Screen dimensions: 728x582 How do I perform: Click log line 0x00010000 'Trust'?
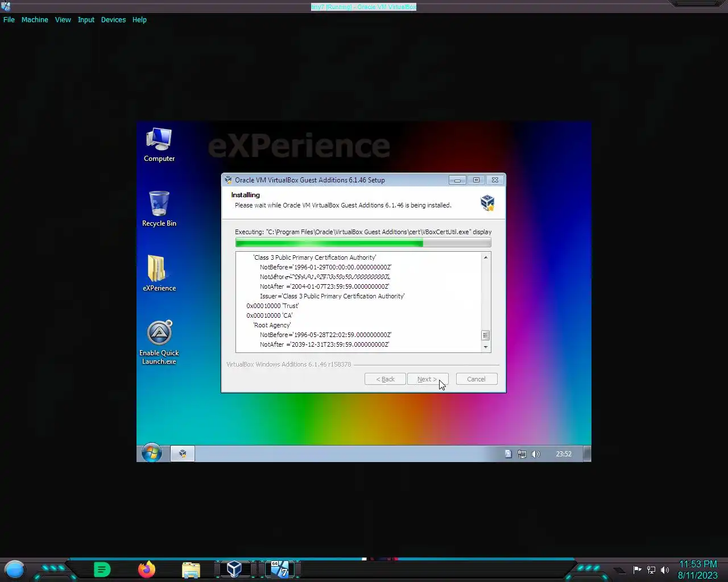(x=272, y=306)
